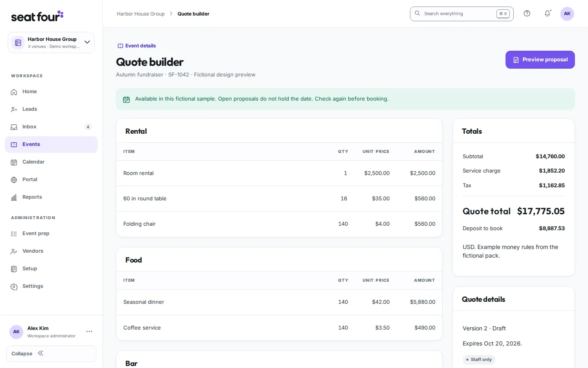Click the Quote builder breadcrumb
Viewport: 588px width, 368px height.
[194, 14]
